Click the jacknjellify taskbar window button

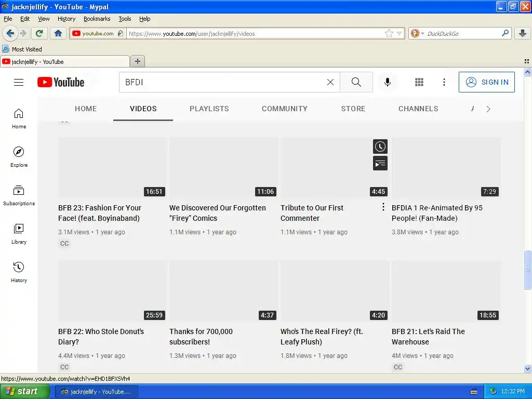pos(96,392)
